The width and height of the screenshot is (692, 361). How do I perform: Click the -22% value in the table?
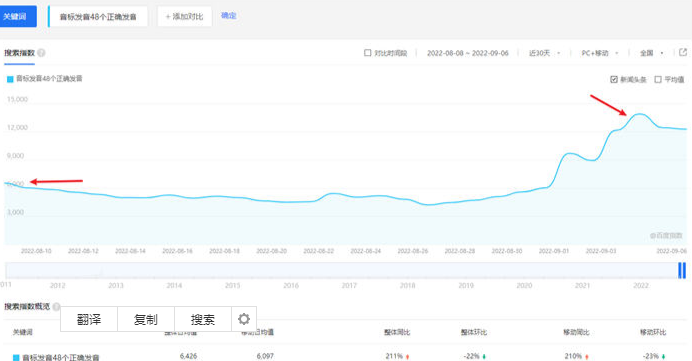click(x=471, y=356)
